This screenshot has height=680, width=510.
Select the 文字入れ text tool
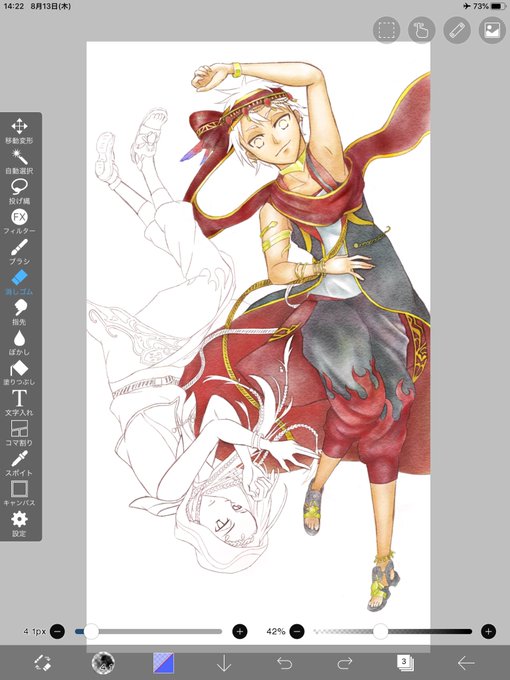(x=19, y=403)
